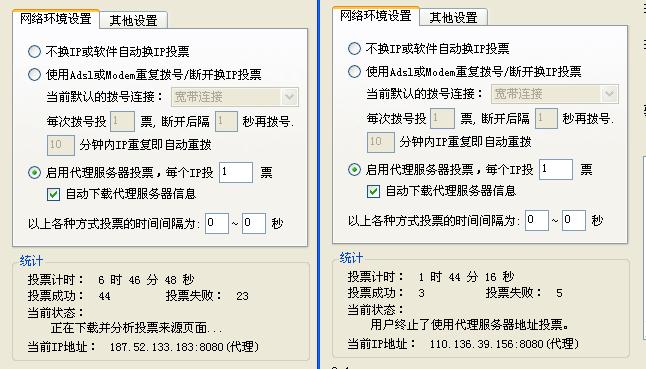Image resolution: width=646 pixels, height=369 pixels.
Task: Switch to 其他设置 tab in left window
Action: [134, 20]
